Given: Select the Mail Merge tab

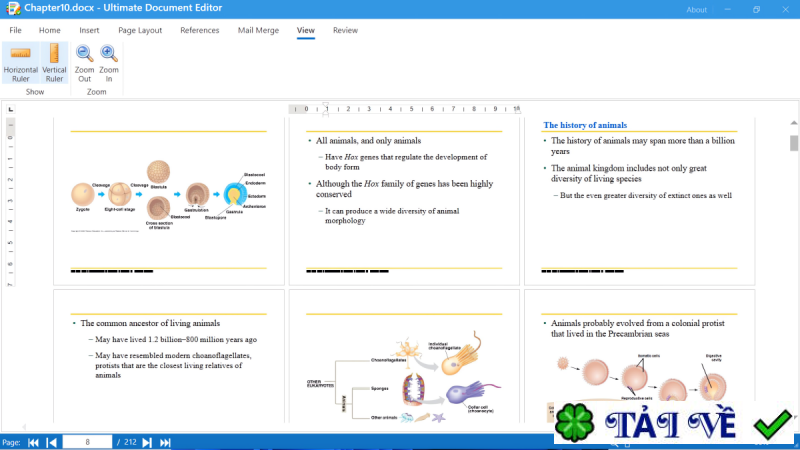Looking at the screenshot, I should (x=258, y=30).
